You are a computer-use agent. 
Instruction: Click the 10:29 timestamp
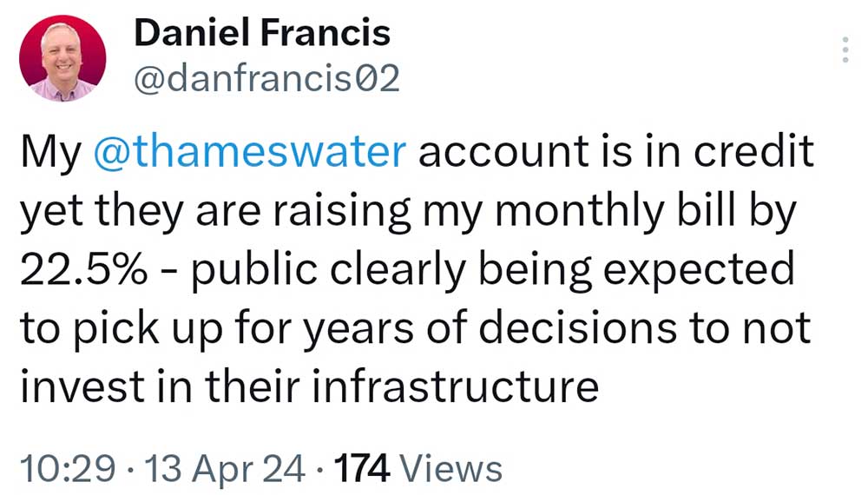coord(66,469)
